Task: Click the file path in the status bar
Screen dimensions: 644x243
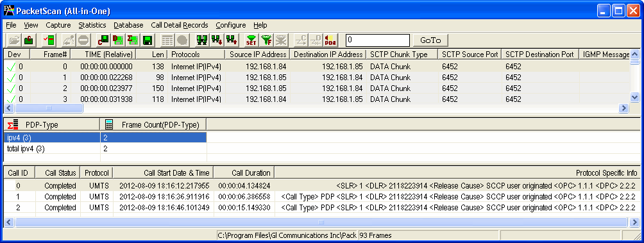Action: coord(287,235)
